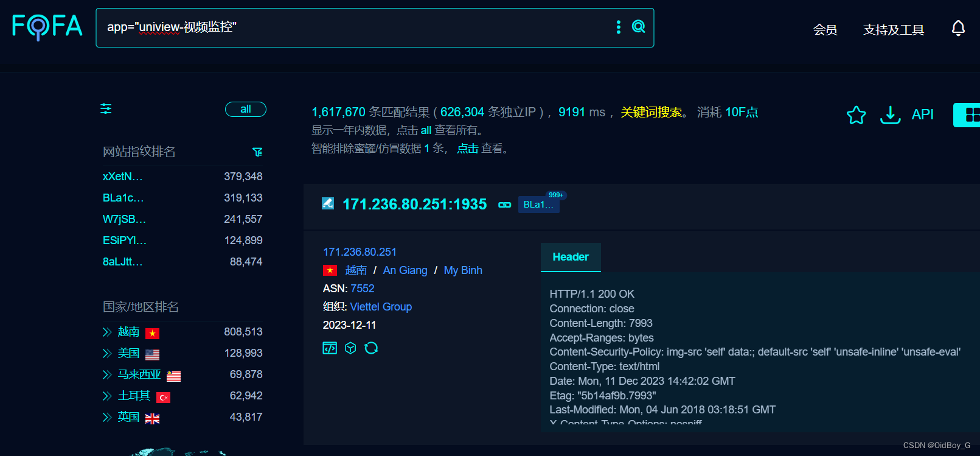Click the download results icon

(891, 114)
